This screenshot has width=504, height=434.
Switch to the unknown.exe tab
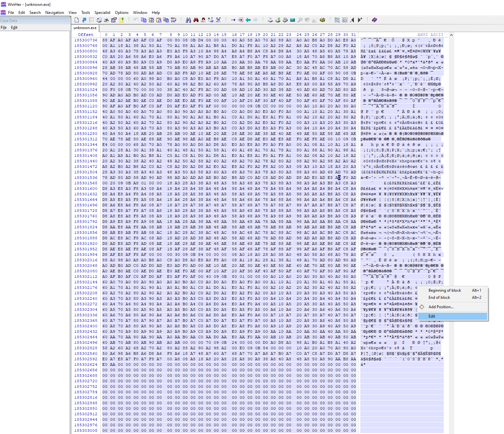[85, 28]
